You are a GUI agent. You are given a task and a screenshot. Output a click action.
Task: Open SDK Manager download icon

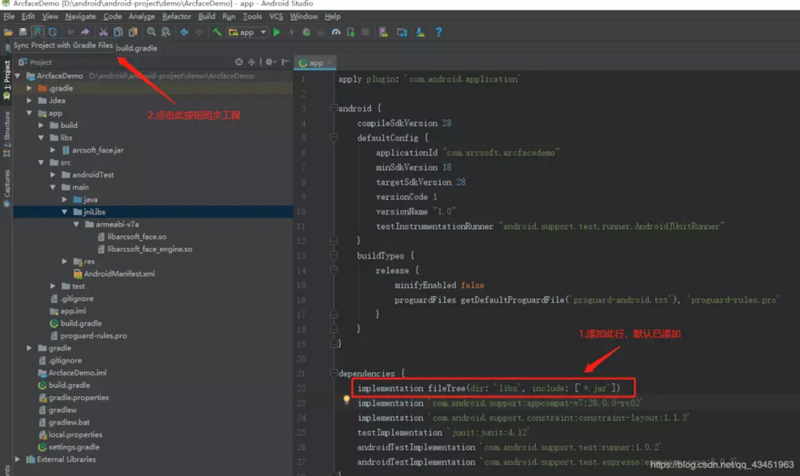click(420, 32)
